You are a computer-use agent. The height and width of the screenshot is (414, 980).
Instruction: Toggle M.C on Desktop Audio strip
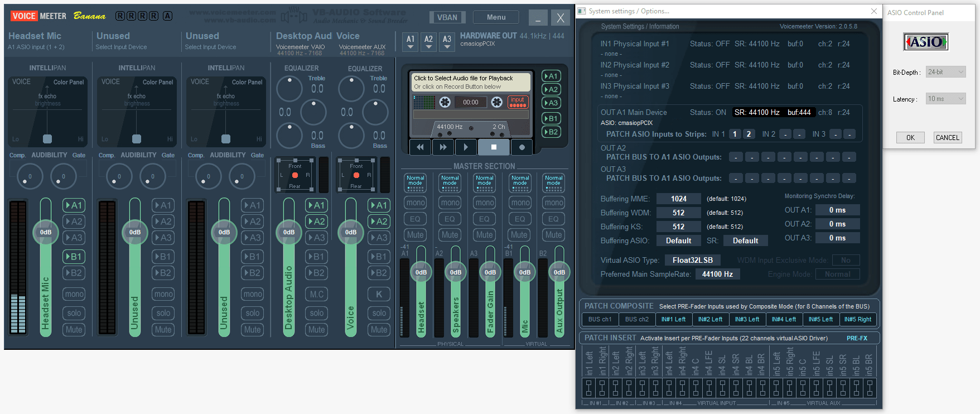[x=317, y=294]
